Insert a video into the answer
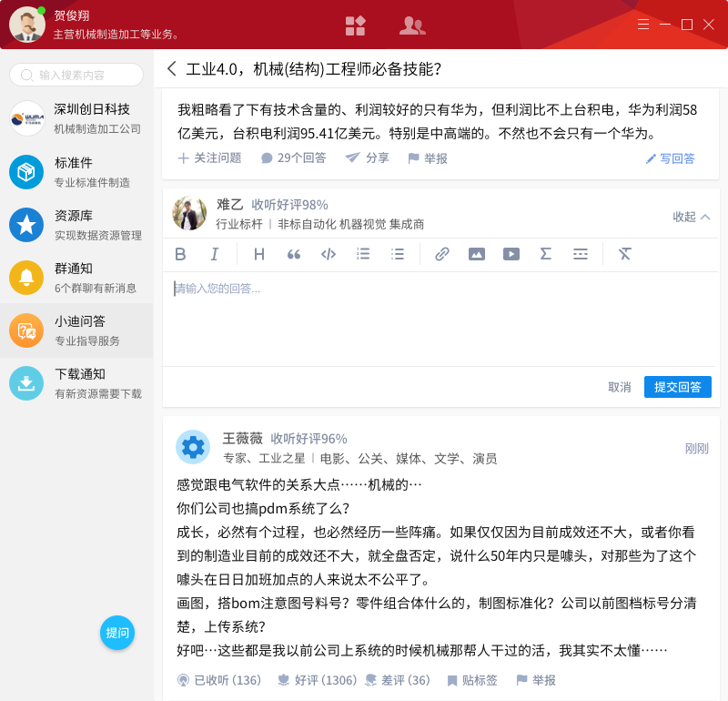Viewport: 728px width, 701px height. tap(511, 254)
